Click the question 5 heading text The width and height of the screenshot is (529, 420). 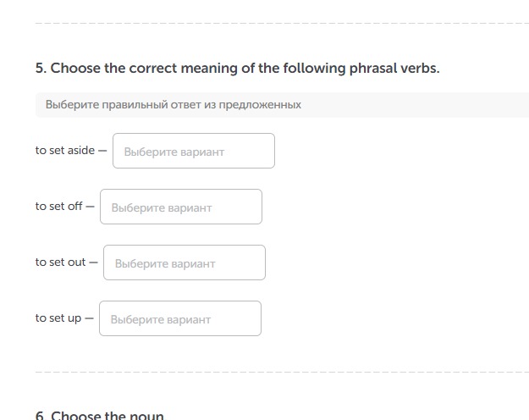(237, 68)
